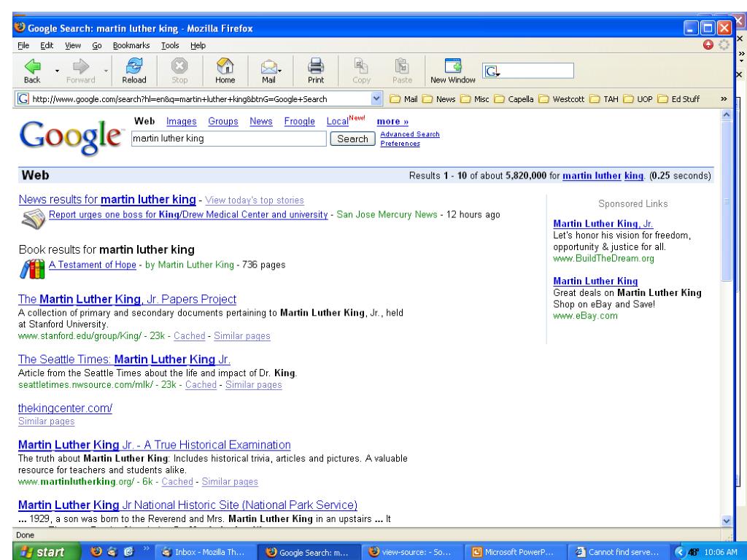The image size is (747, 560).
Task: Launch Internet Explorer from quick launch bar
Action: coord(129,551)
